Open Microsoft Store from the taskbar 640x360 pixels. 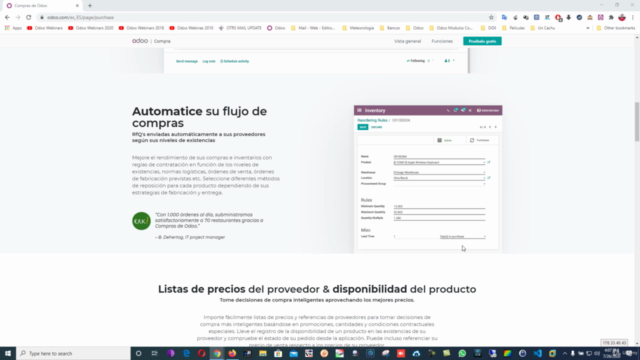click(278, 353)
